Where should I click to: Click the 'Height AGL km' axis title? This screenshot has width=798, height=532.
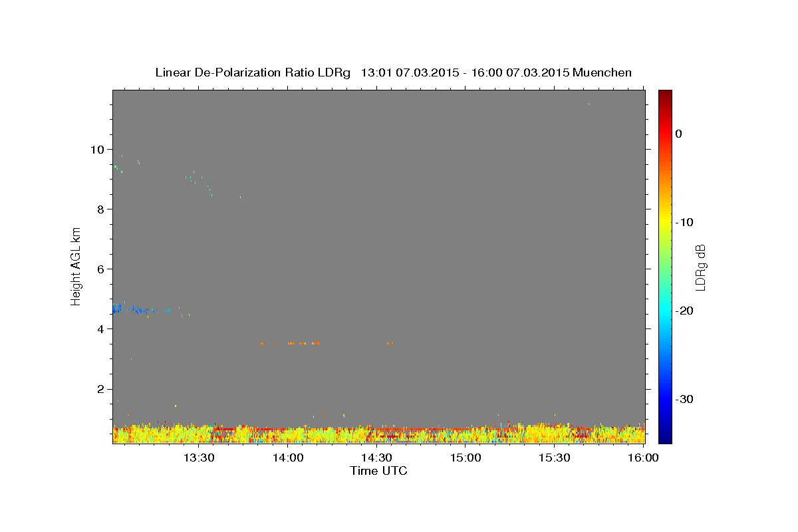click(x=76, y=266)
